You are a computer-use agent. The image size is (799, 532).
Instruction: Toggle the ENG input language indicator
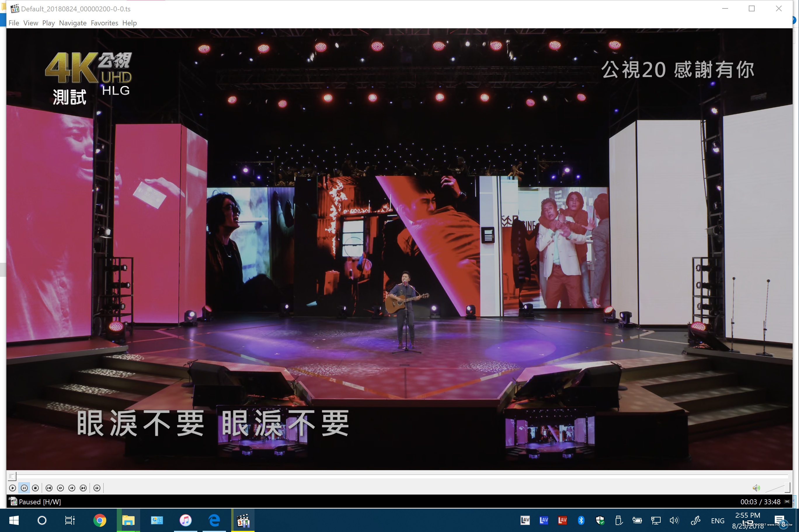point(718,521)
